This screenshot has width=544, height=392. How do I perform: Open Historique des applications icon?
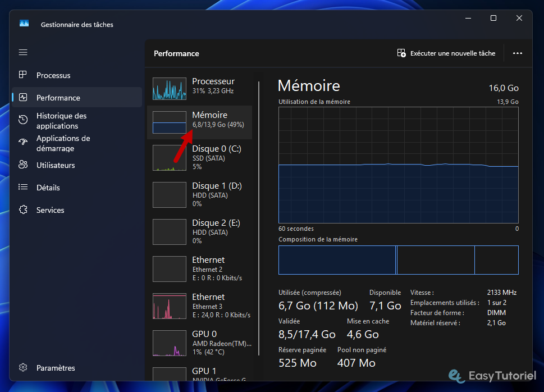(23, 120)
